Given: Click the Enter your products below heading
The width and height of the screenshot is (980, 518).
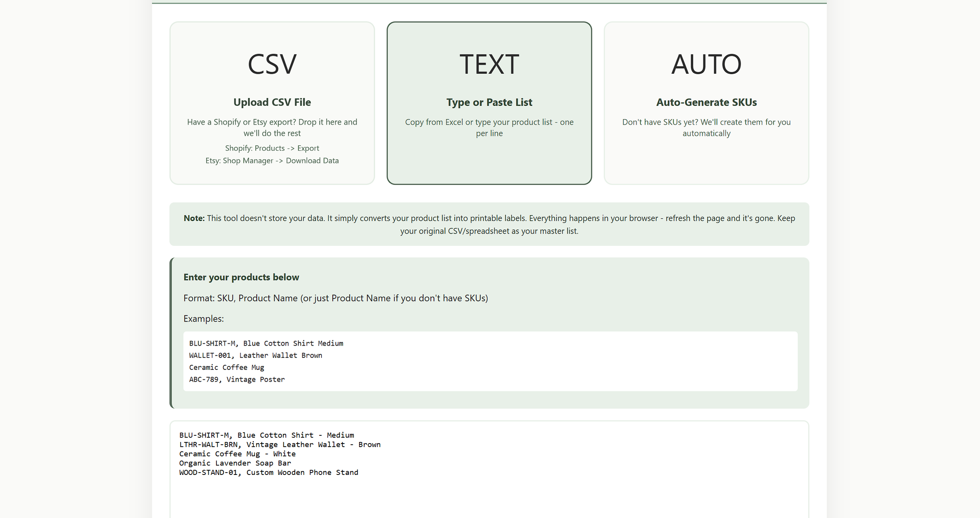Looking at the screenshot, I should point(241,277).
